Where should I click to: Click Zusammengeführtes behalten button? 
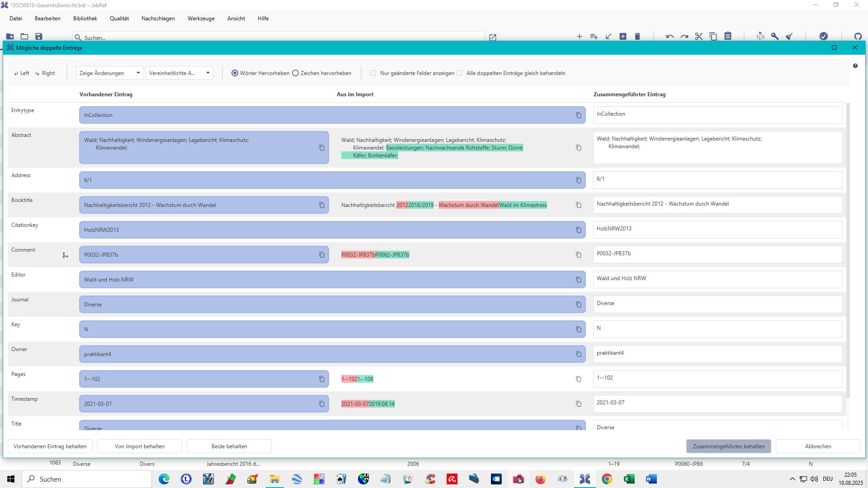728,446
